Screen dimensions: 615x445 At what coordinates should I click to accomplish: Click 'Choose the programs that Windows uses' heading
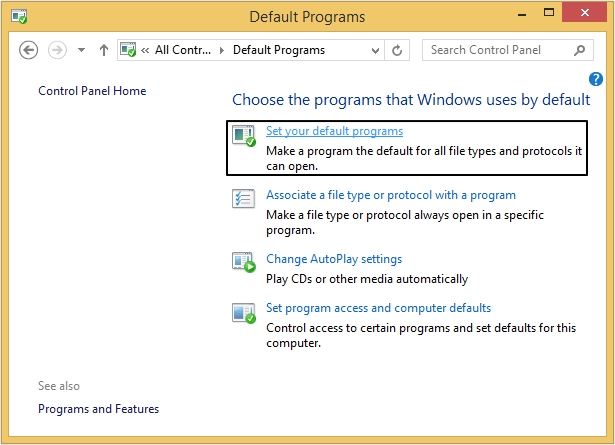click(x=411, y=100)
